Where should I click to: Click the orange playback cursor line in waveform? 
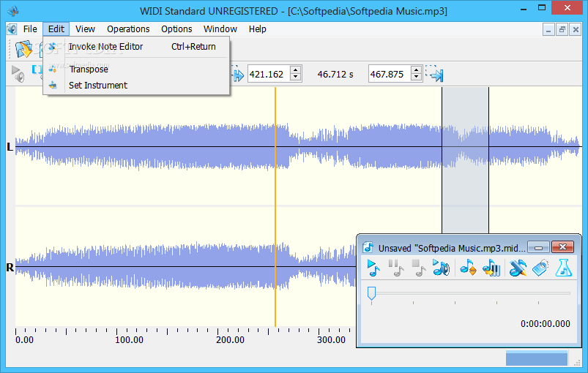pos(275,207)
